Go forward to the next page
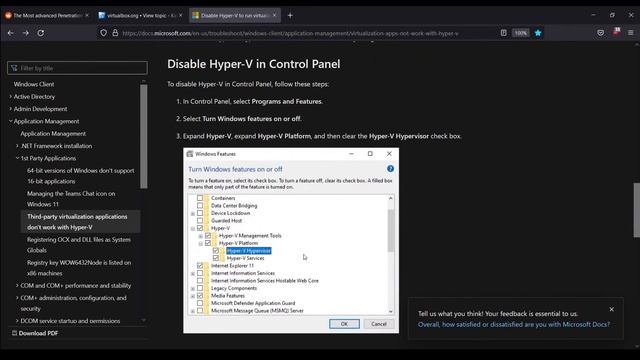Viewport: 640px width, 360px height. point(26,33)
